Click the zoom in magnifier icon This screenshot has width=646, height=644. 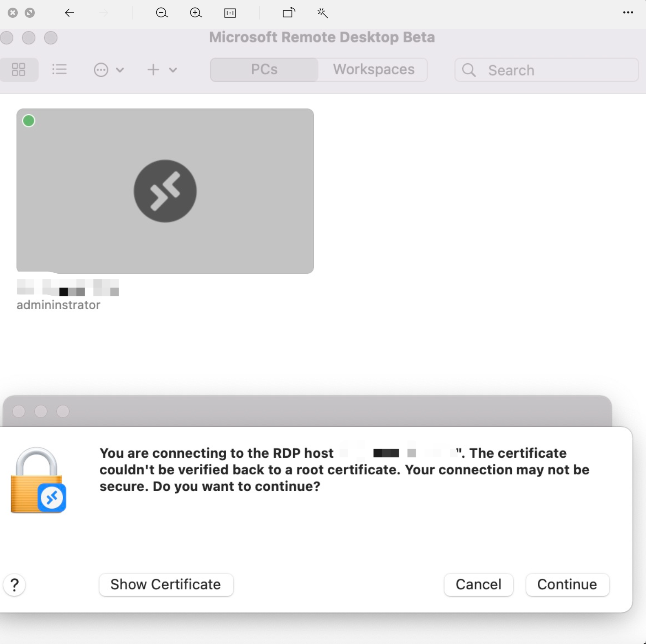pyautogui.click(x=196, y=13)
